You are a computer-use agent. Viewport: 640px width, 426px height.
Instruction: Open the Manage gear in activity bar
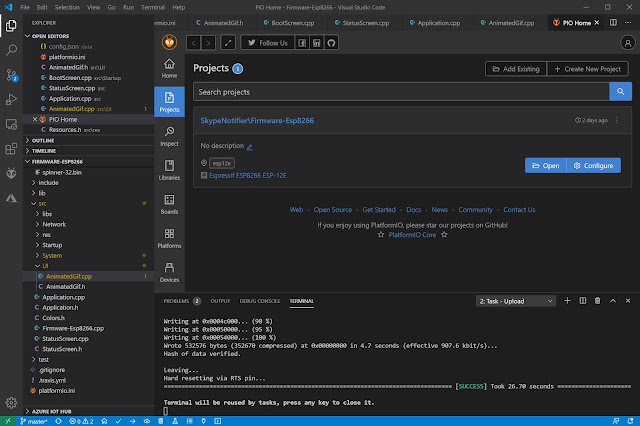11,403
